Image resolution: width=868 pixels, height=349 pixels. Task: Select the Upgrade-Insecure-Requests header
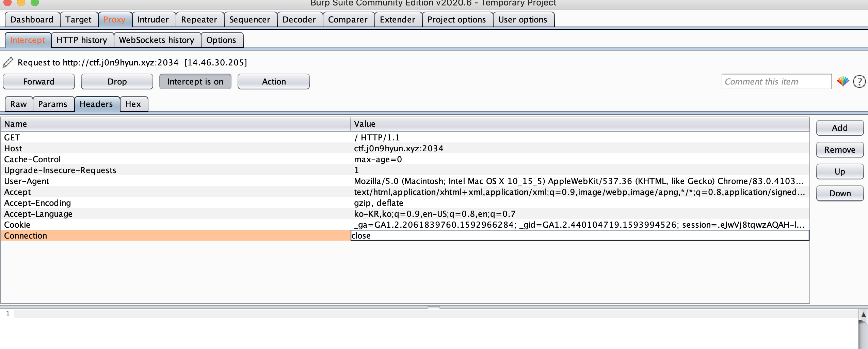(x=60, y=170)
